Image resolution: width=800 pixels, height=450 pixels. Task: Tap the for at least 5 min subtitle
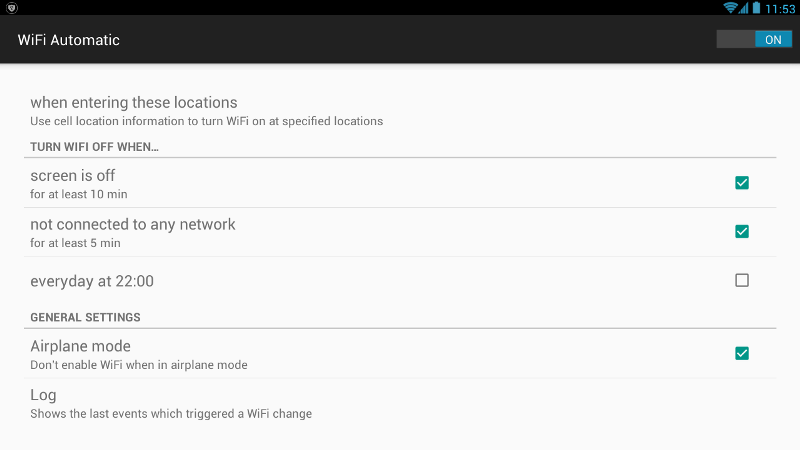[x=76, y=243]
